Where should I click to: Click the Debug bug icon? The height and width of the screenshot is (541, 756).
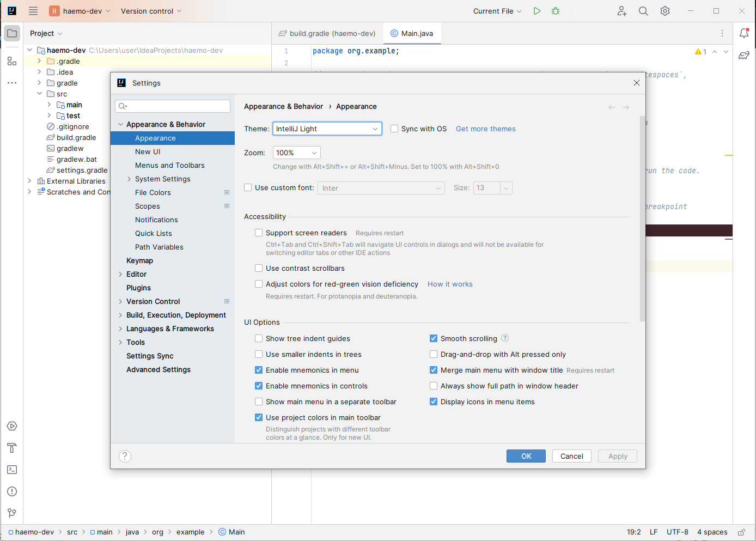coord(556,11)
